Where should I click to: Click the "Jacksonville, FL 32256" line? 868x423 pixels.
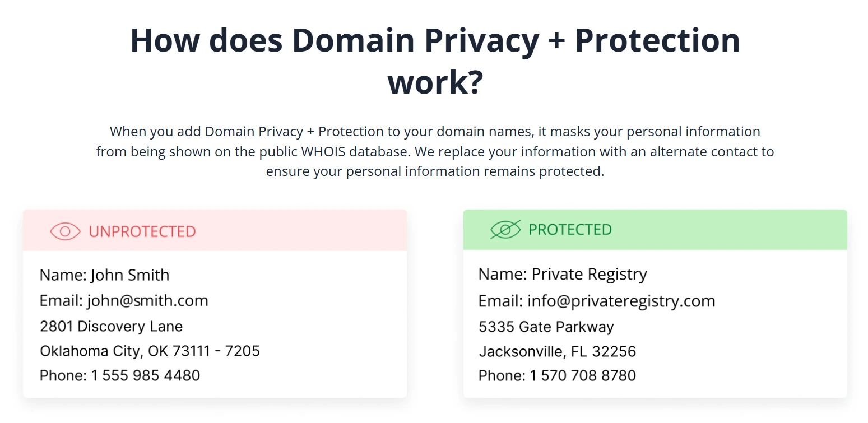point(557,351)
